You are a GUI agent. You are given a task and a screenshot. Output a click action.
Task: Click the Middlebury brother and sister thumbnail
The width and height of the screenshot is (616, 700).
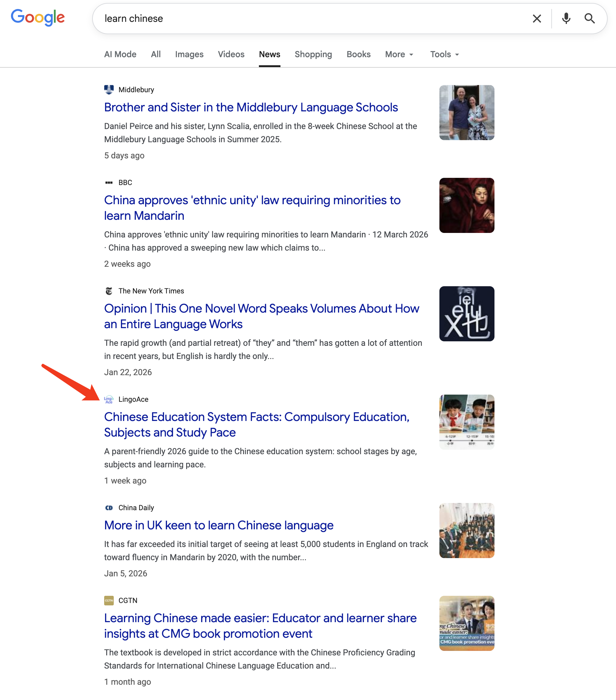coord(467,112)
